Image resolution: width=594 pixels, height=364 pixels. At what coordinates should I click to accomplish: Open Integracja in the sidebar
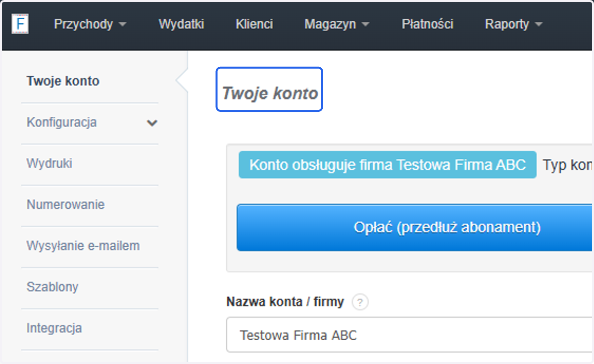pos(54,328)
